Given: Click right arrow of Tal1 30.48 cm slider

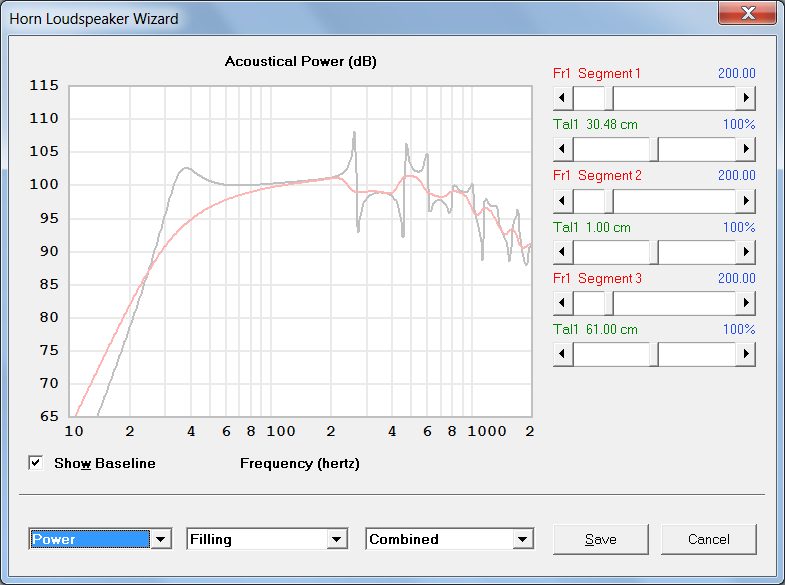Looking at the screenshot, I should (x=745, y=149).
